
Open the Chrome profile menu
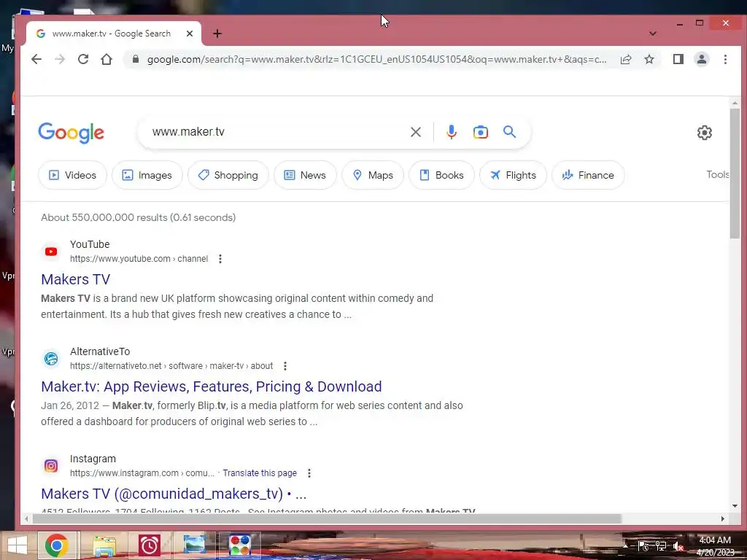click(x=702, y=59)
